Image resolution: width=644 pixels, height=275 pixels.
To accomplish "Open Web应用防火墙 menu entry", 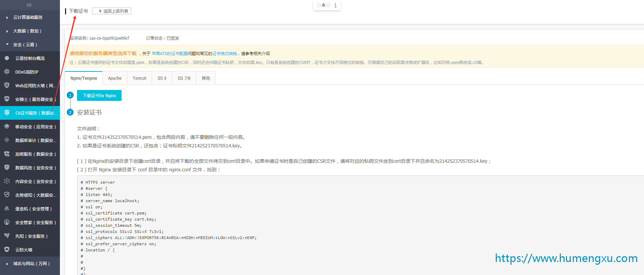I will click(x=30, y=86).
